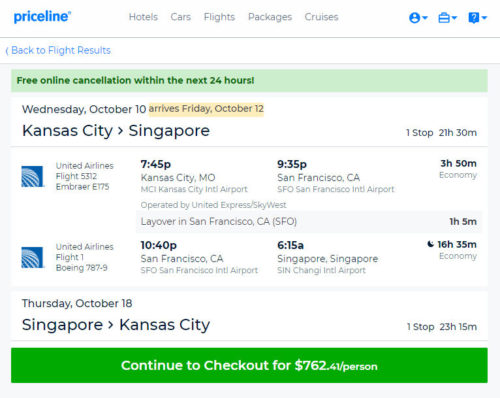Expand dropdown arrow next to profile icon

coord(425,17)
